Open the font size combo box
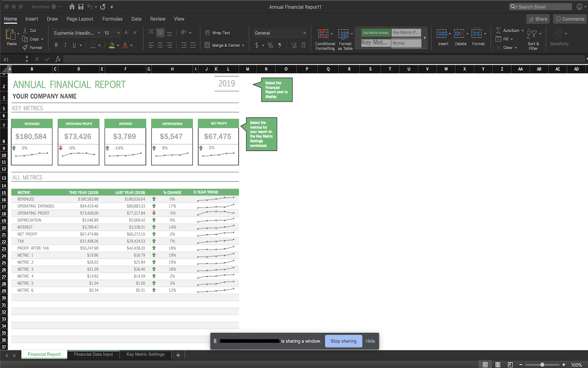Image resolution: width=588 pixels, height=368 pixels. point(112,33)
